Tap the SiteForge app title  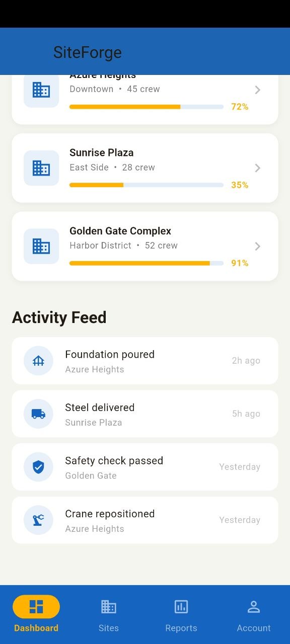point(87,52)
